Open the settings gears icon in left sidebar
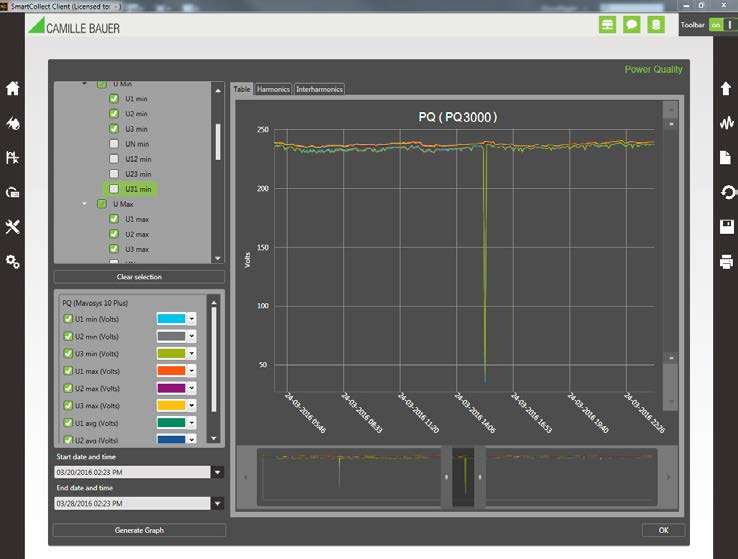This screenshot has width=738, height=559. [13, 262]
